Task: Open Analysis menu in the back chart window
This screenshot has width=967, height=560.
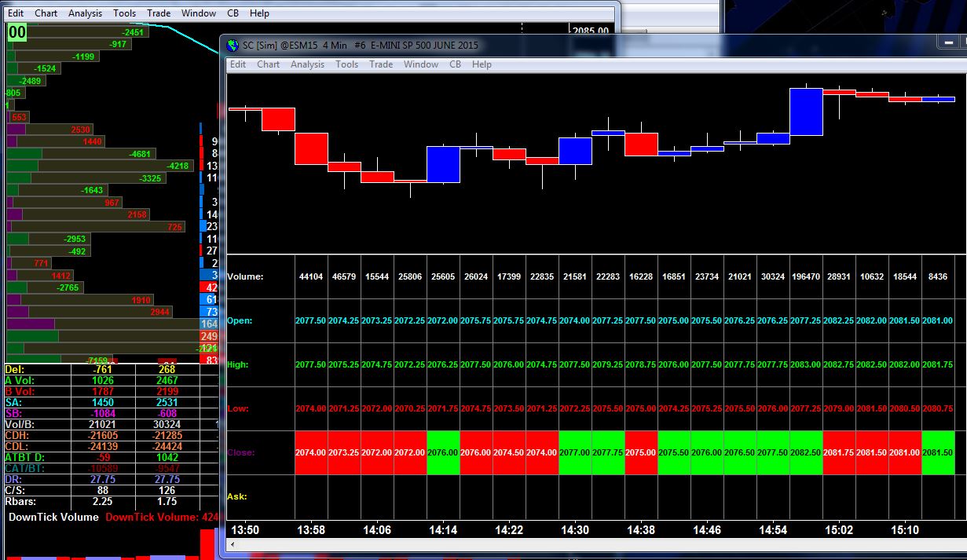Action: [x=85, y=13]
